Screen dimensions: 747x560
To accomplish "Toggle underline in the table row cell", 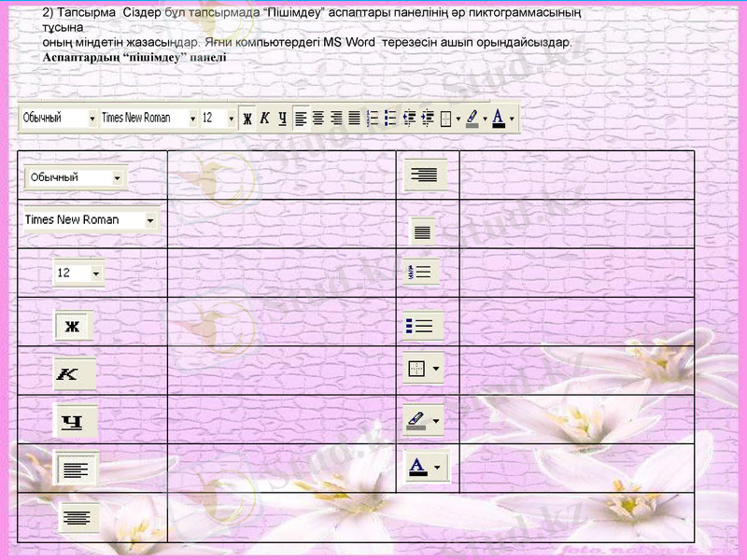I will coord(73,421).
